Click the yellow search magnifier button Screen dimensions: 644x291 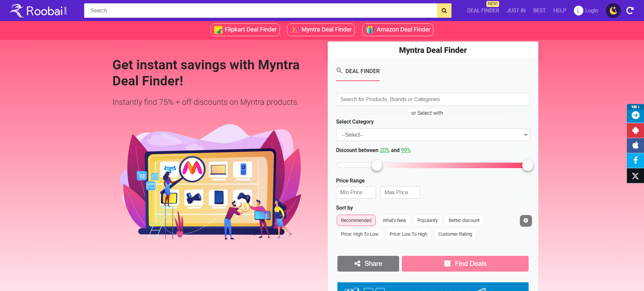click(444, 11)
